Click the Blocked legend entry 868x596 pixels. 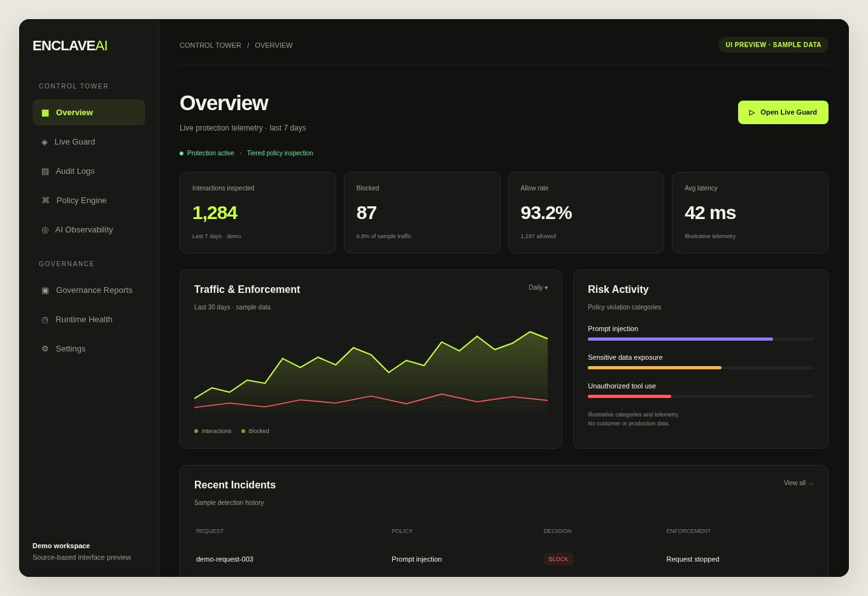point(255,431)
